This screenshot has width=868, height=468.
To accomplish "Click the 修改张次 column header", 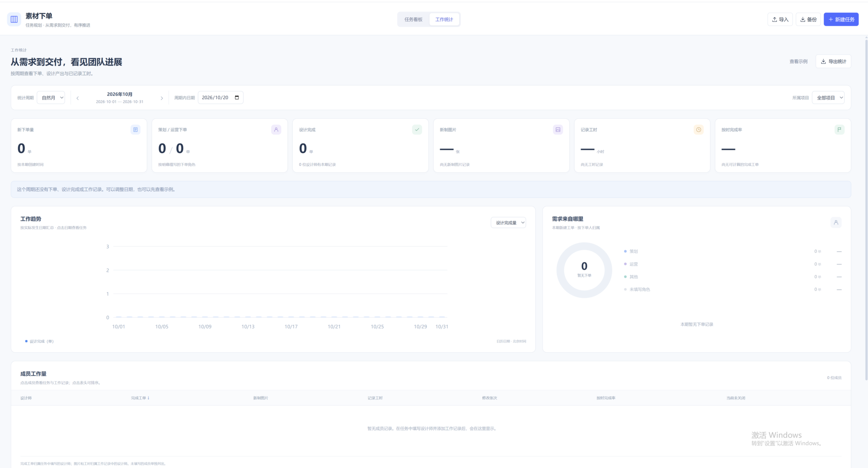I will click(x=490, y=398).
